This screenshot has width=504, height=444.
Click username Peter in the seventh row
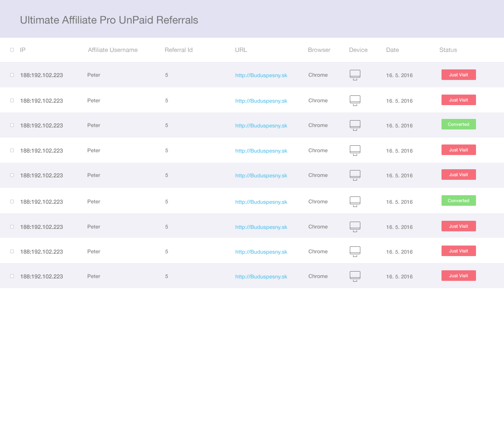point(94,227)
